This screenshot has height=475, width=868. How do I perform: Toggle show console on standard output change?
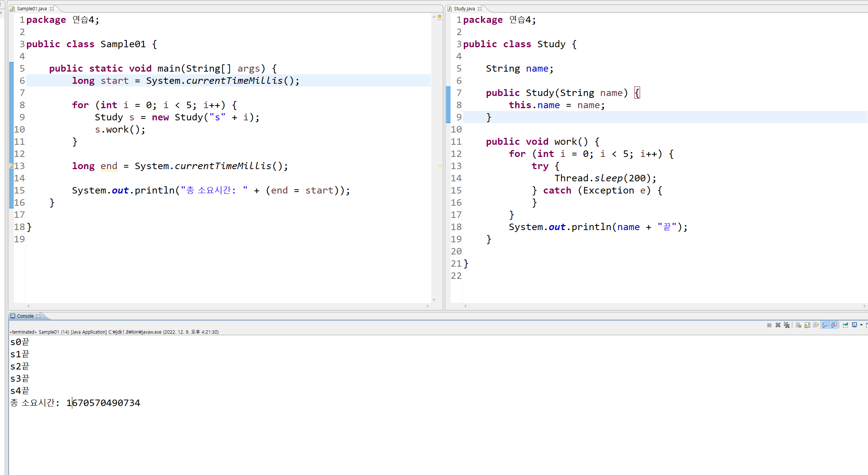825,325
